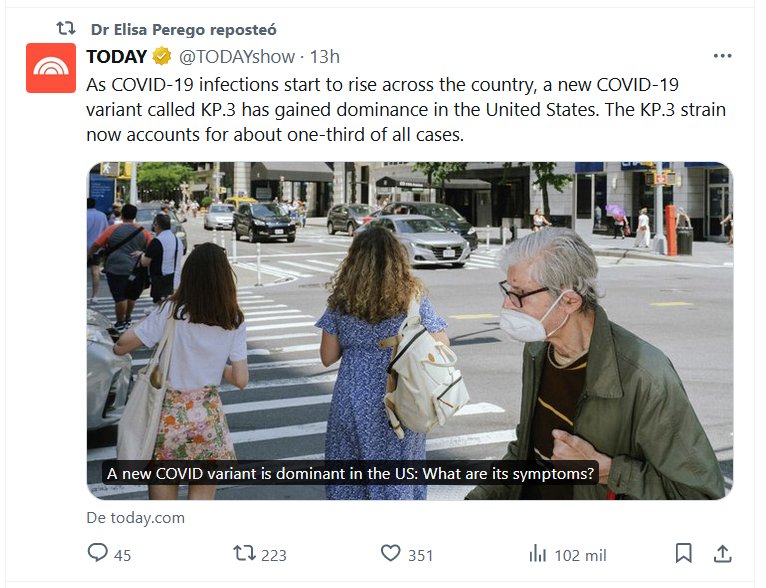This screenshot has height=588, width=766.
Task: Bookmark this TODAY tweet
Action: click(x=683, y=553)
